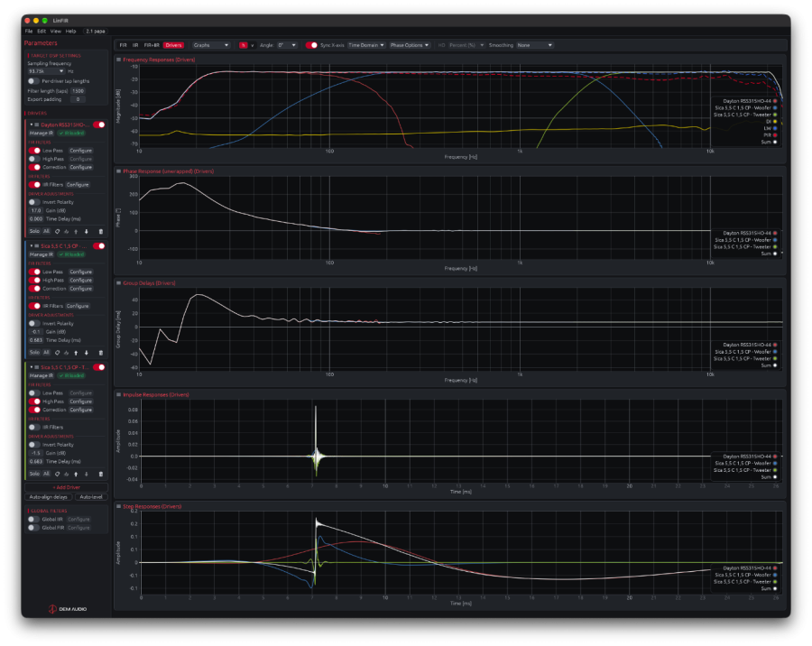Switch to the FIR+IIR tab
The width and height of the screenshot is (812, 646).
[x=152, y=45]
